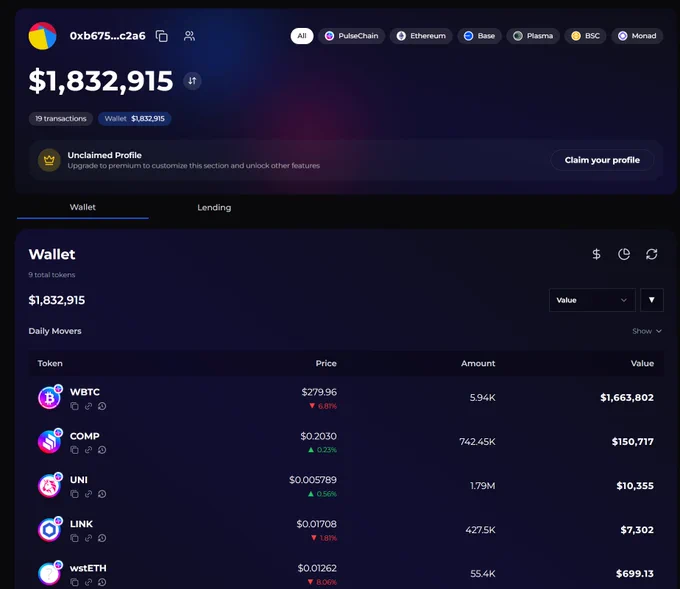Filter by Monad network
Viewport: 680px width, 589px height.
click(x=637, y=36)
